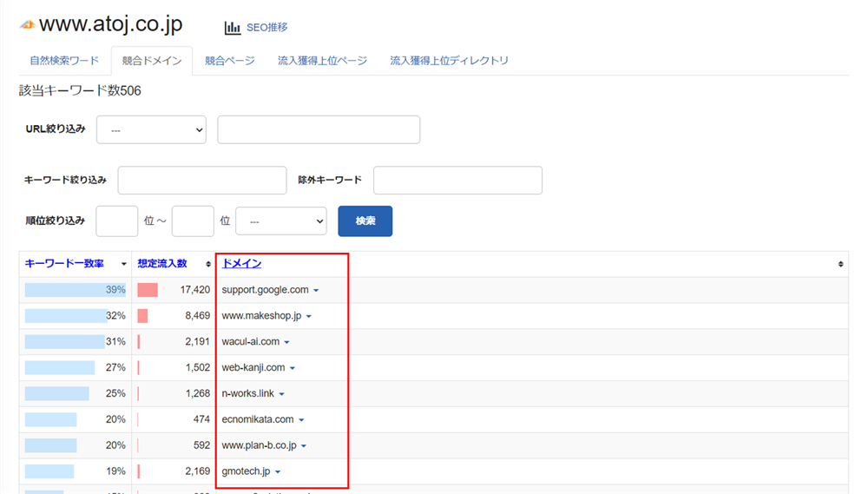Click the 2,169 estimated traffic value

click(198, 471)
